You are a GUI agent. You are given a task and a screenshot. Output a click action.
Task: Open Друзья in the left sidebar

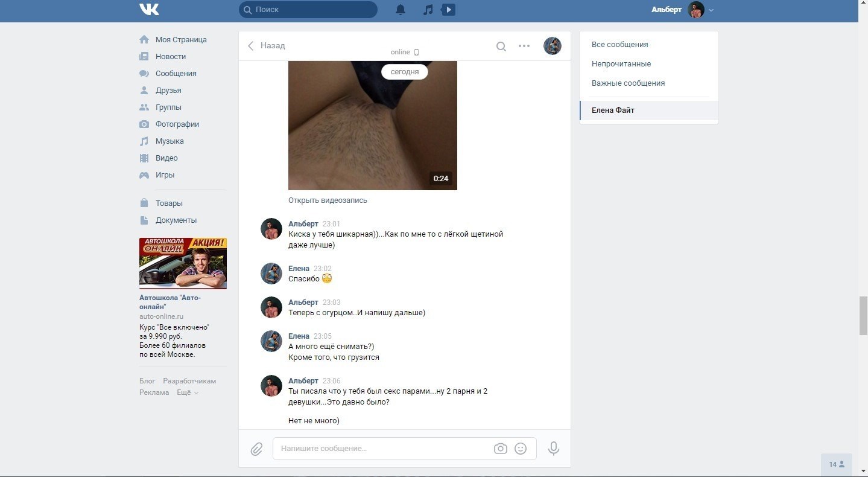point(168,91)
